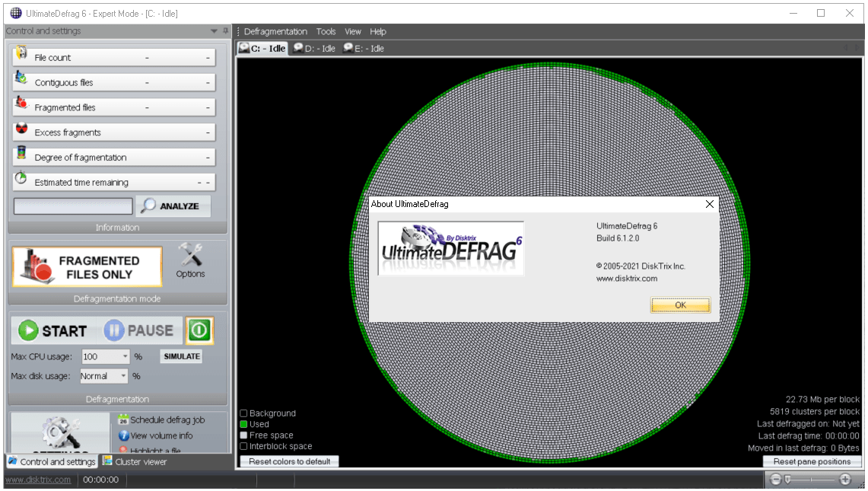Click the UltimateDefrag app icon in title bar
This screenshot has height=491, width=868.
[16, 13]
